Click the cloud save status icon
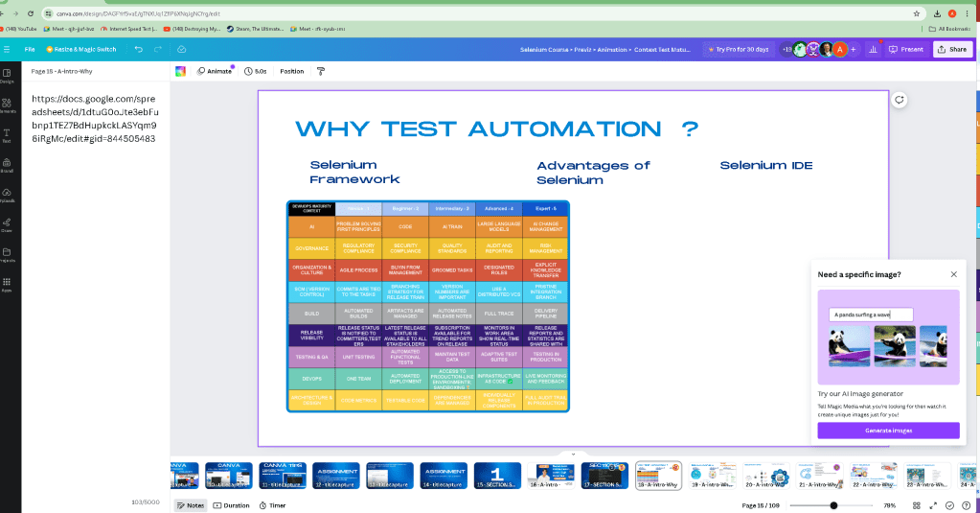Image resolution: width=980 pixels, height=513 pixels. point(181,50)
